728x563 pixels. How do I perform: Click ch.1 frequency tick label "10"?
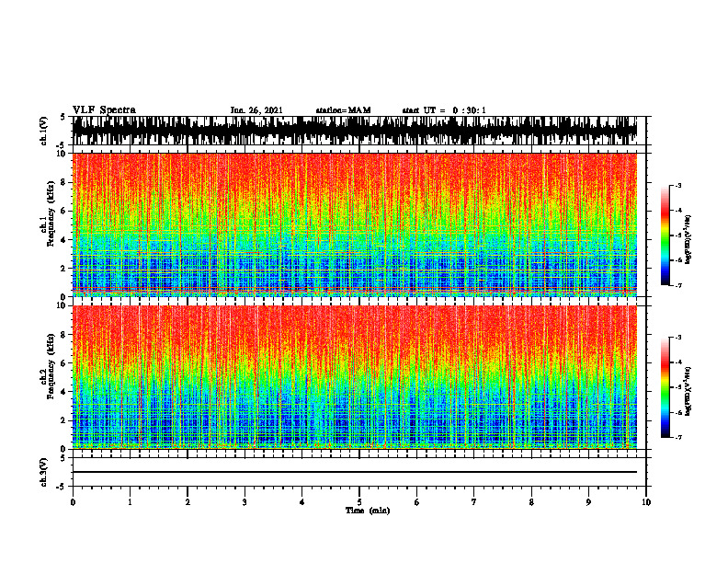(x=63, y=154)
